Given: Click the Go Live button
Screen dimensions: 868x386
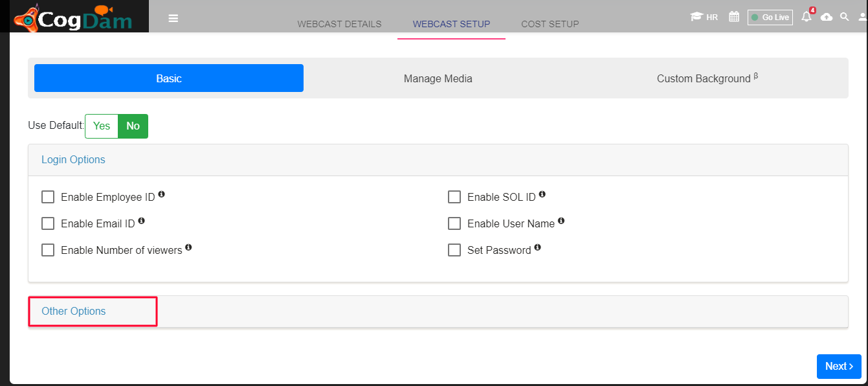Looking at the screenshot, I should coord(770,17).
